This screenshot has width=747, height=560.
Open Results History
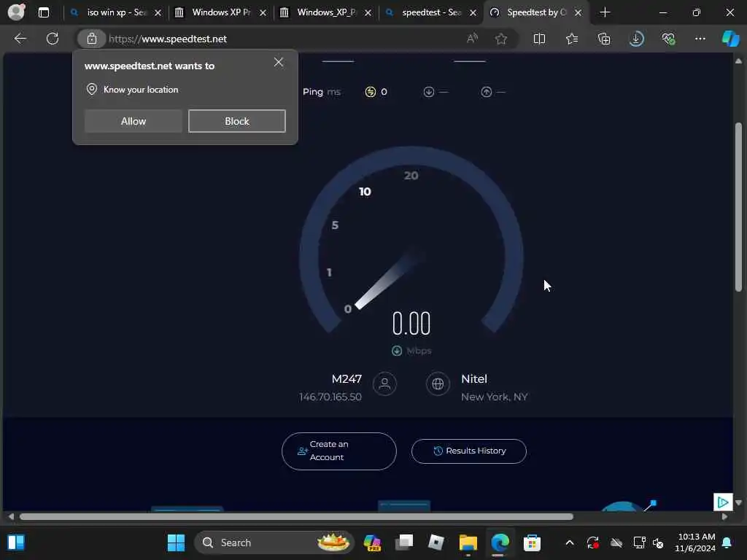pos(469,451)
